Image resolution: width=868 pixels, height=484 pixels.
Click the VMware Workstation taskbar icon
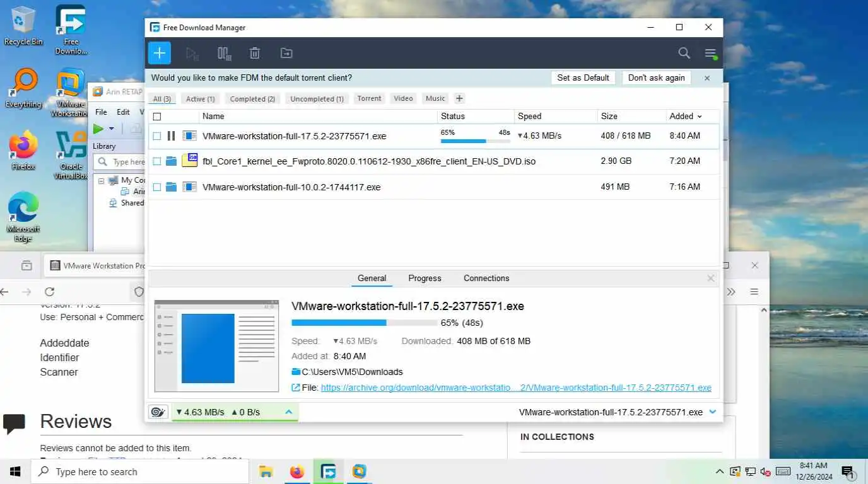coord(359,471)
